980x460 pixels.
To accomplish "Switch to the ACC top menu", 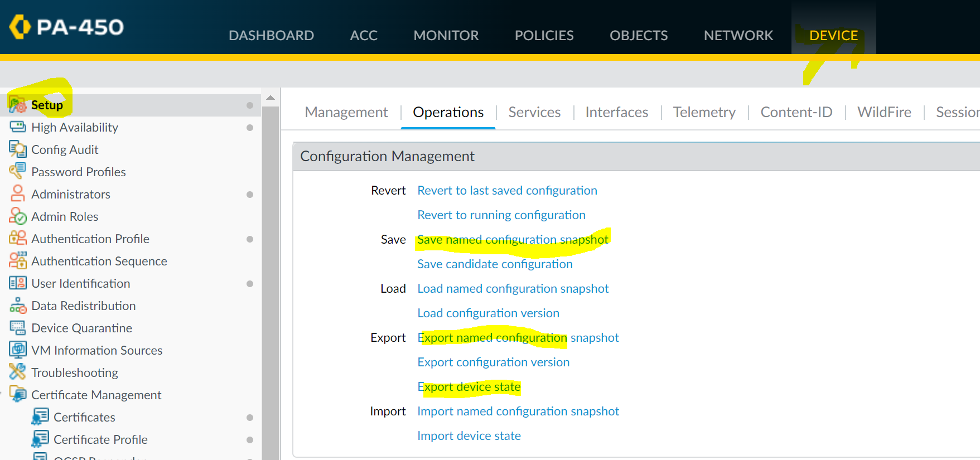I will (x=364, y=35).
